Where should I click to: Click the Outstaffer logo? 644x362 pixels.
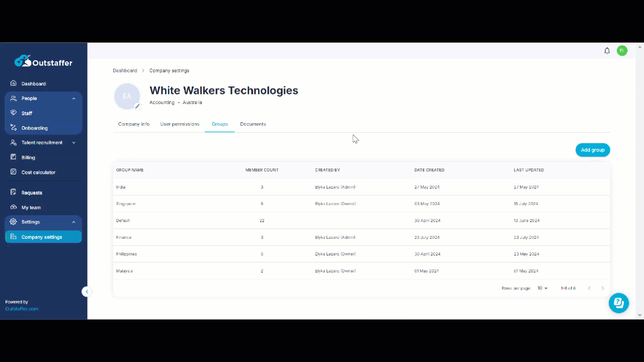(43, 61)
